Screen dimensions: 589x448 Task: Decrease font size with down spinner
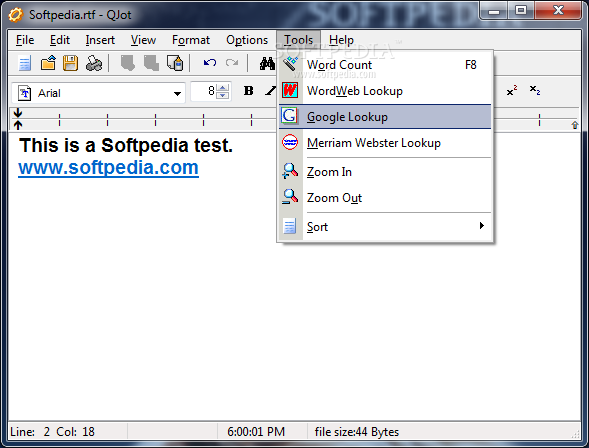[223, 95]
